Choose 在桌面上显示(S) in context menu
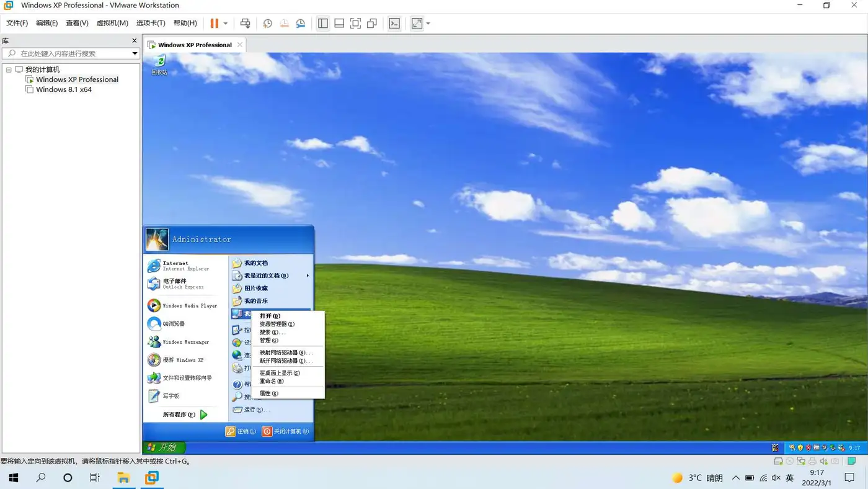The image size is (868, 489). (x=288, y=373)
